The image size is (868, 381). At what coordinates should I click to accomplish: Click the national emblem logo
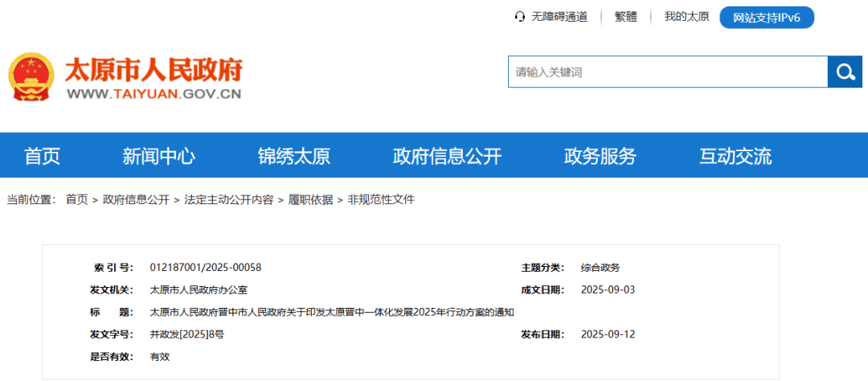pyautogui.click(x=31, y=77)
